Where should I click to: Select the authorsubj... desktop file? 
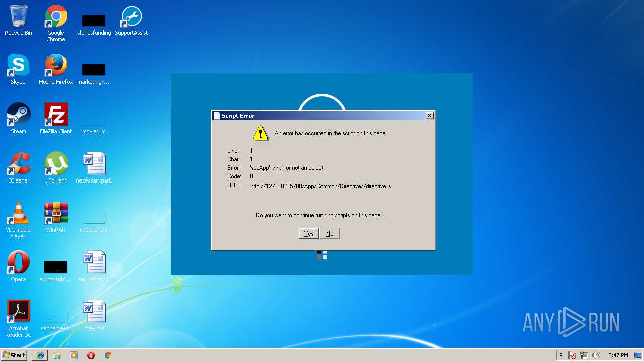click(x=56, y=271)
